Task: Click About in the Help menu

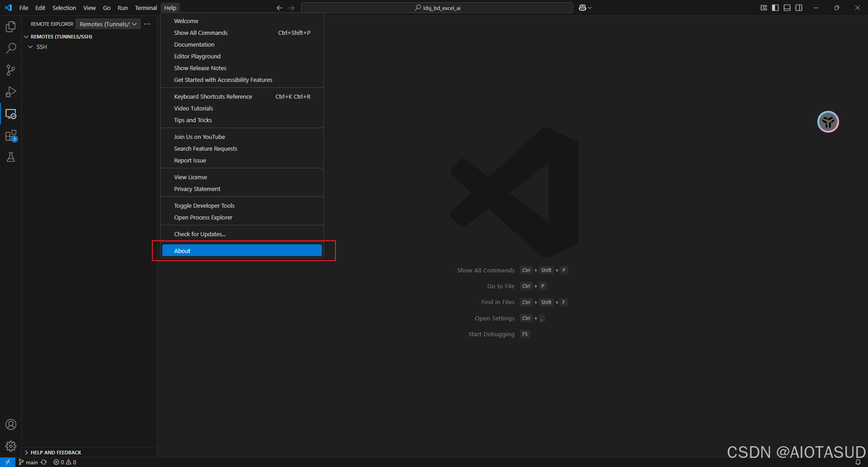Action: pos(242,251)
